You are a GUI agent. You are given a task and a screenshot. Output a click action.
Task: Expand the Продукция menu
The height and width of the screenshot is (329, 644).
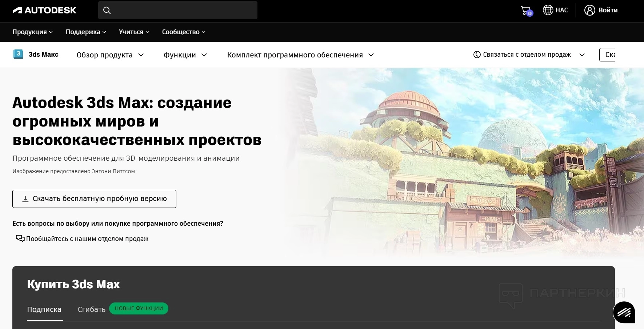[33, 32]
